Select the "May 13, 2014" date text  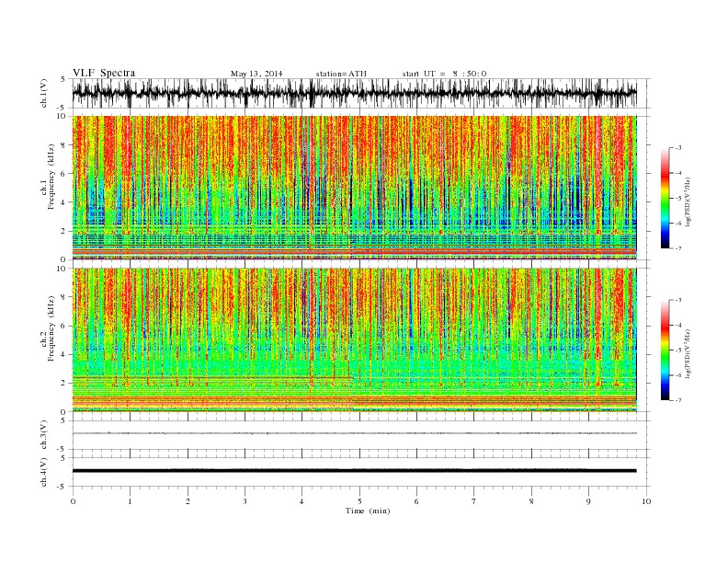[256, 74]
